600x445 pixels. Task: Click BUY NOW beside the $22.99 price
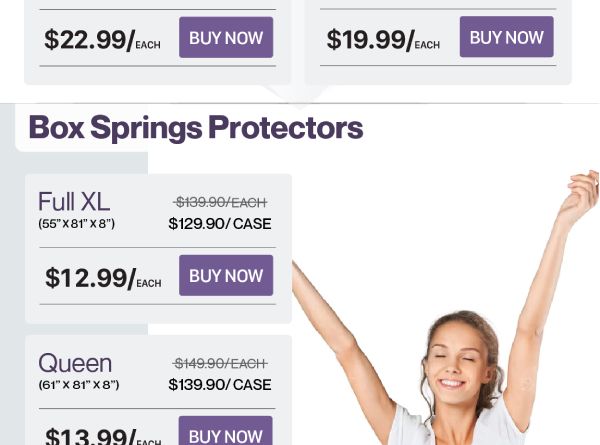(226, 38)
